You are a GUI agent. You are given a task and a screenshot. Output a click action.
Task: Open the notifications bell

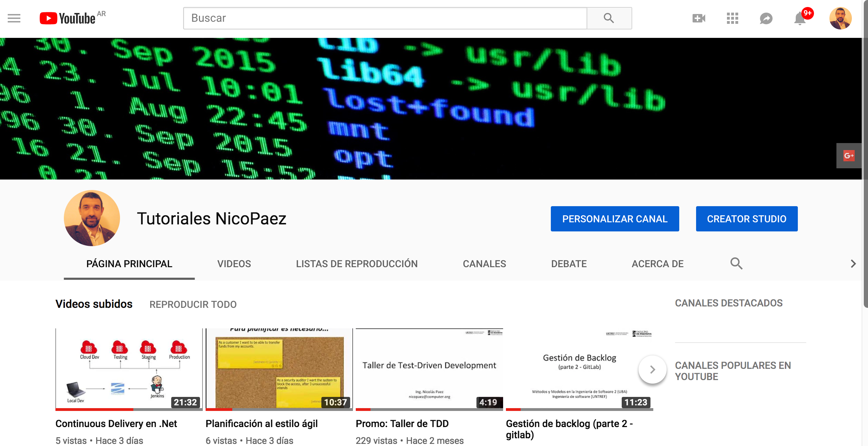pyautogui.click(x=800, y=18)
